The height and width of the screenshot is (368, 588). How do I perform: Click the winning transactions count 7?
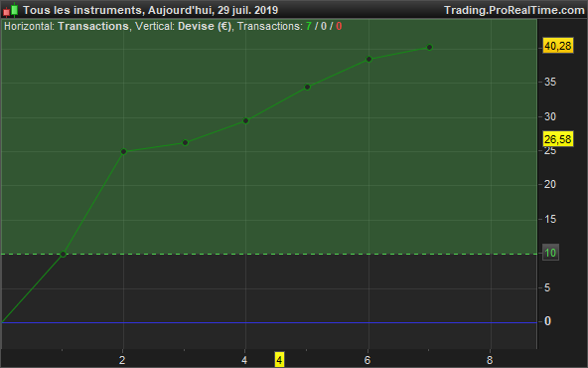pos(309,26)
